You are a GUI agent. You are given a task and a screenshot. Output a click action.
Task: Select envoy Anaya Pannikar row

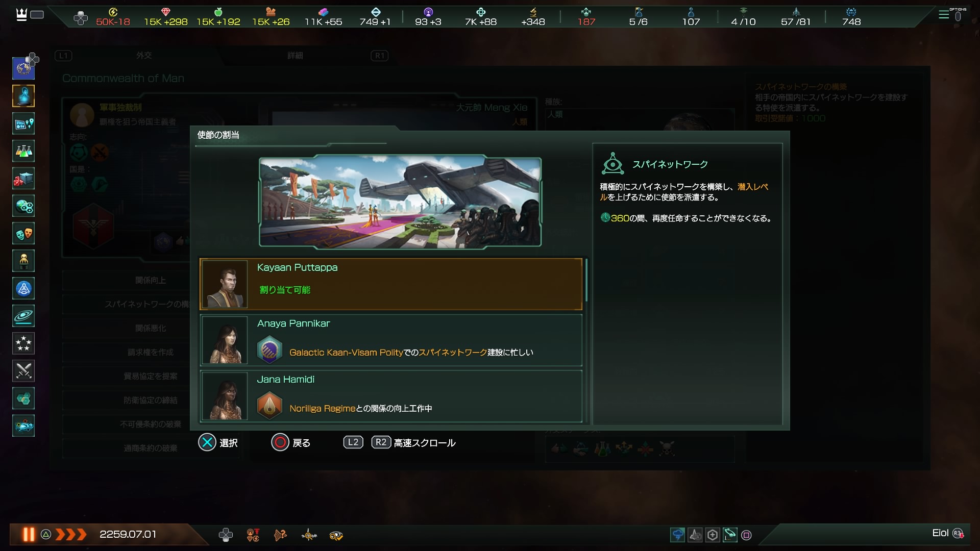point(391,340)
